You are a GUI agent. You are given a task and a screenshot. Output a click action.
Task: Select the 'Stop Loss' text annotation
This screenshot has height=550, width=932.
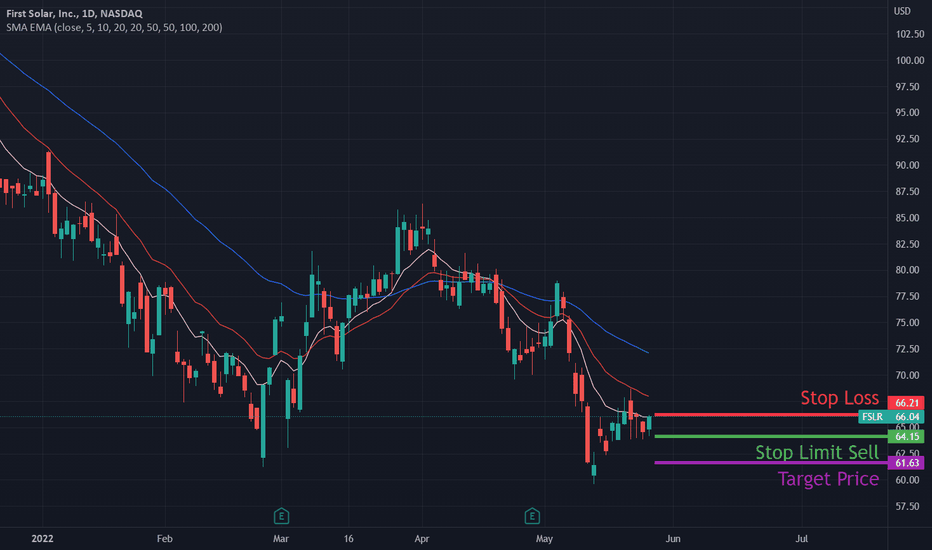pos(839,398)
